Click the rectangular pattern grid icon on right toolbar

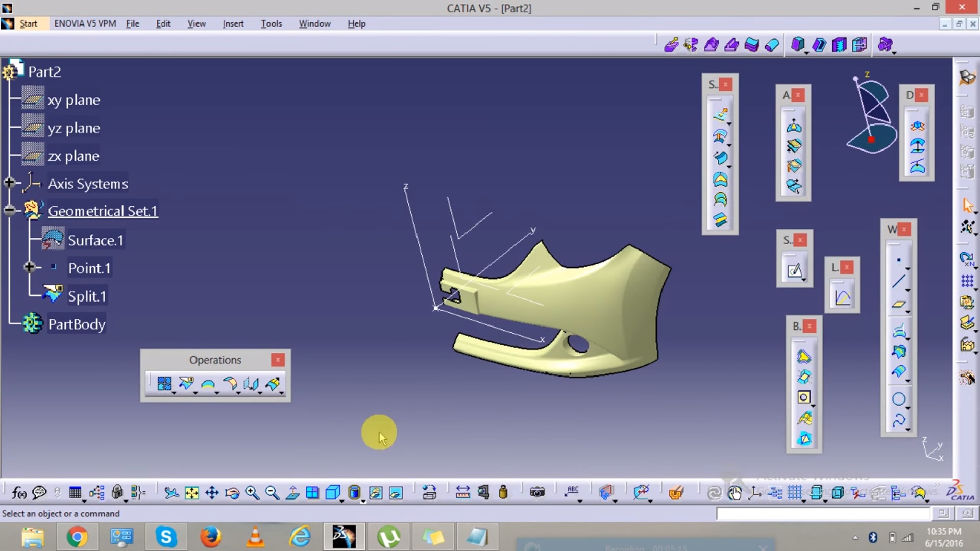click(x=967, y=281)
